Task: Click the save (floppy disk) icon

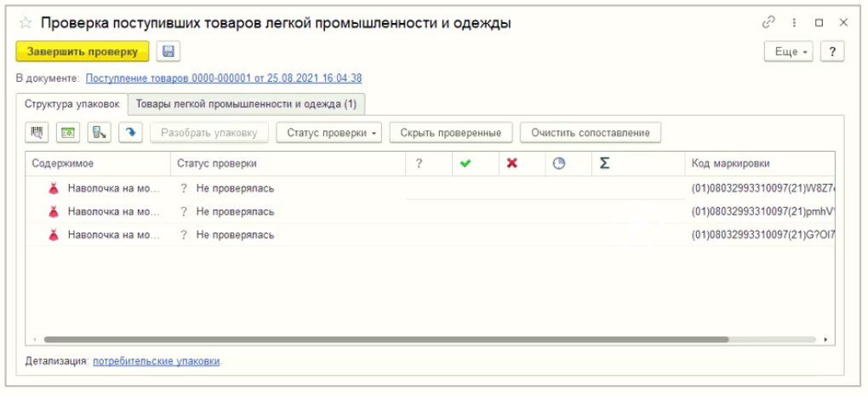Action: (168, 52)
